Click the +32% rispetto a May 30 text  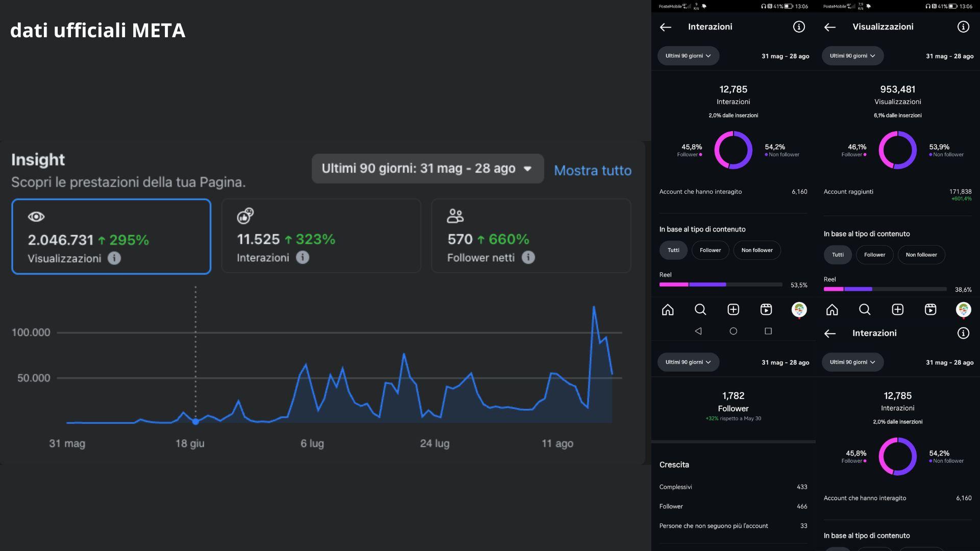(x=733, y=418)
